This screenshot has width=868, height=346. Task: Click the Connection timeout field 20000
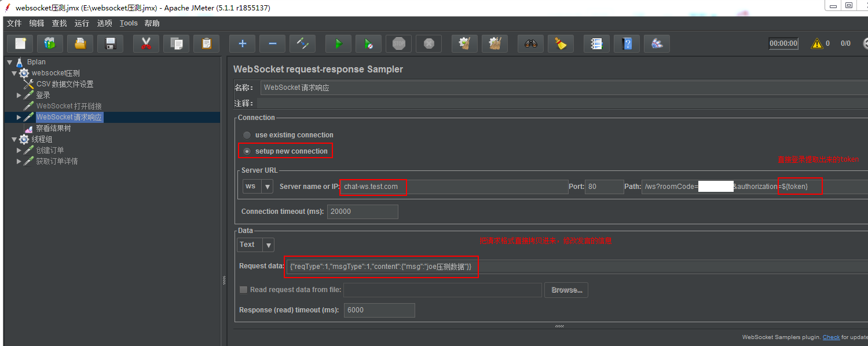coord(362,212)
